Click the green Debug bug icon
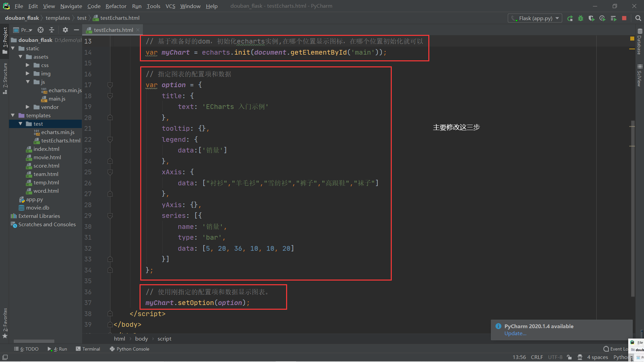Image resolution: width=644 pixels, height=362 pixels. tap(581, 18)
